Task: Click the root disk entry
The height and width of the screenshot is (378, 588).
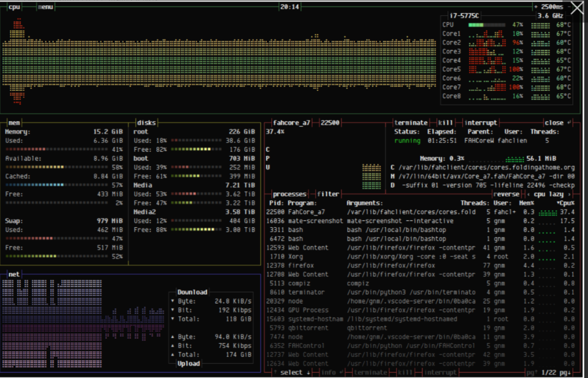Action: pos(140,132)
